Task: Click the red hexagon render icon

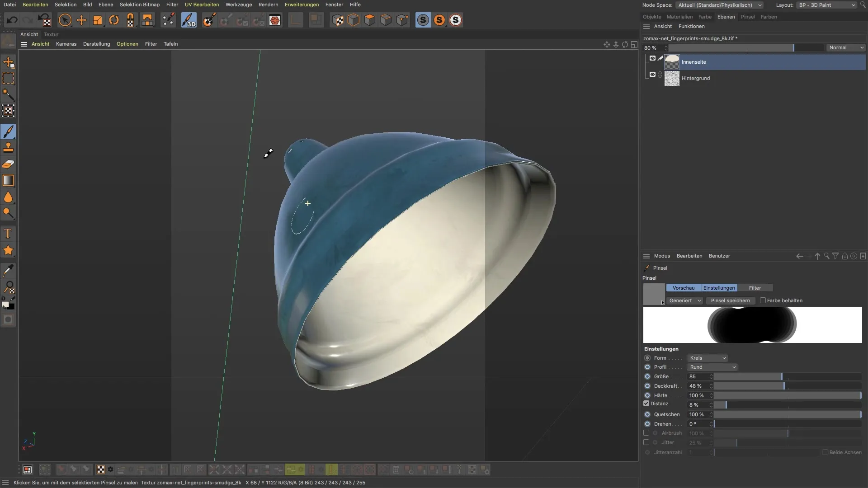Action: point(275,20)
